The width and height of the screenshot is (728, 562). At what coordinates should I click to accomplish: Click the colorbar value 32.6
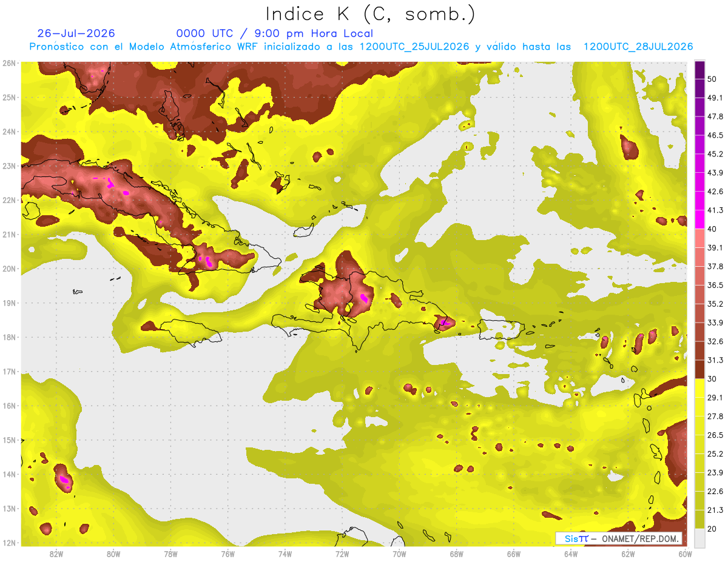pyautogui.click(x=715, y=341)
